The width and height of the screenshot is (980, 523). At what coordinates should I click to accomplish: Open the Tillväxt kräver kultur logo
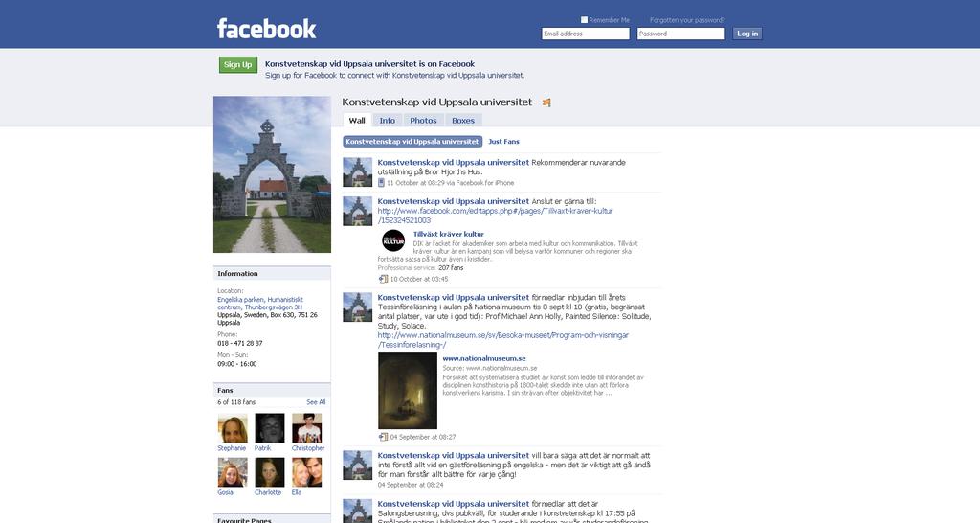pyautogui.click(x=393, y=240)
